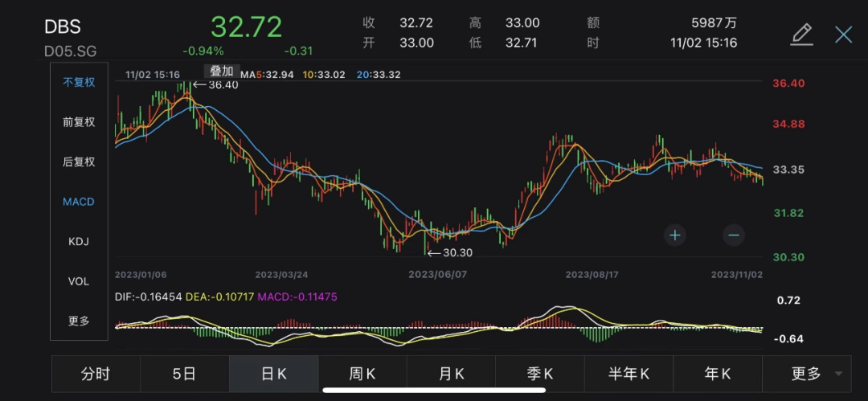Switch indicator to MACD
Image resolution: width=868 pixels, height=401 pixels.
click(x=79, y=202)
